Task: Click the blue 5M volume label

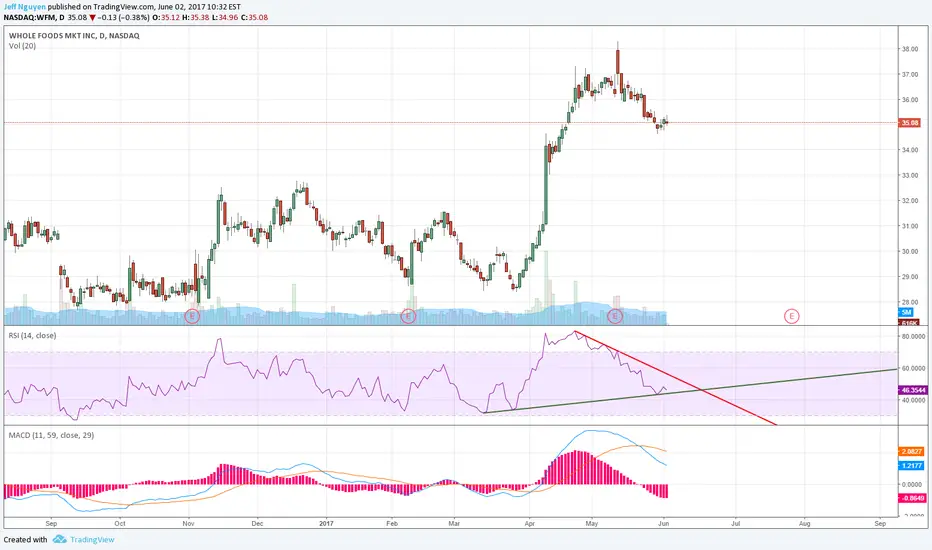Action: [906, 312]
